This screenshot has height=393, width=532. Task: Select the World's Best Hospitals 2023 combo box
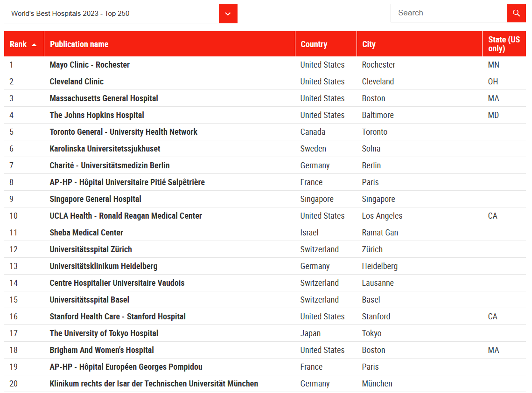point(120,14)
